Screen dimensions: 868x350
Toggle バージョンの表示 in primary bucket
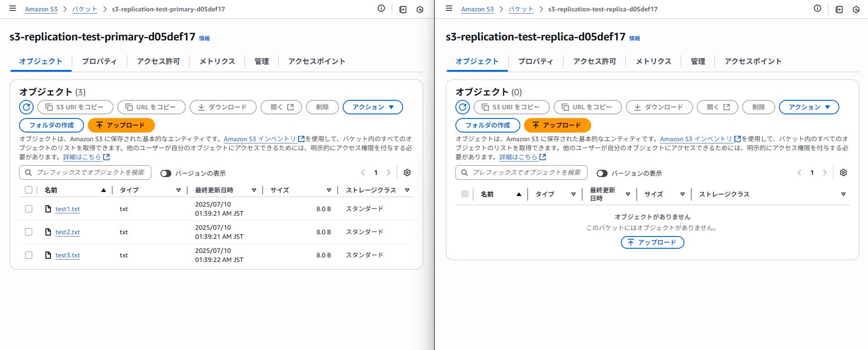point(166,173)
